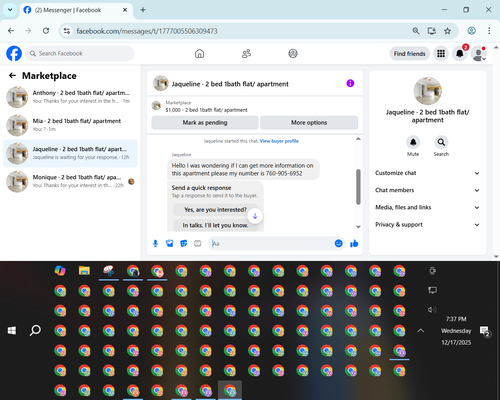Screen dimensions: 500x400
Task: Click the Chrome address bar URL
Action: 147,31
